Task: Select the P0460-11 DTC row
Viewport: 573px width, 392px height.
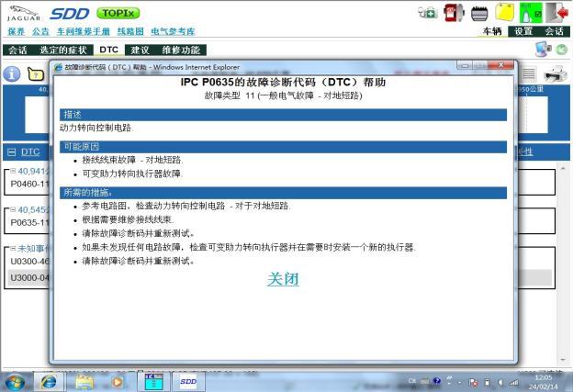Action: click(29, 184)
